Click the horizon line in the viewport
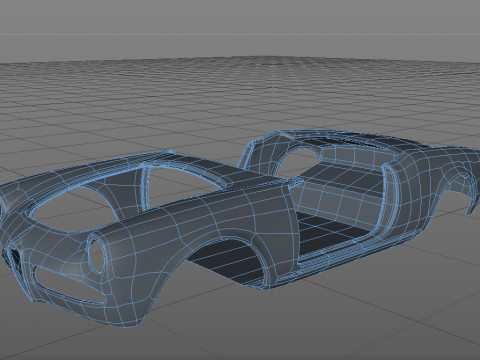 [x=240, y=34]
